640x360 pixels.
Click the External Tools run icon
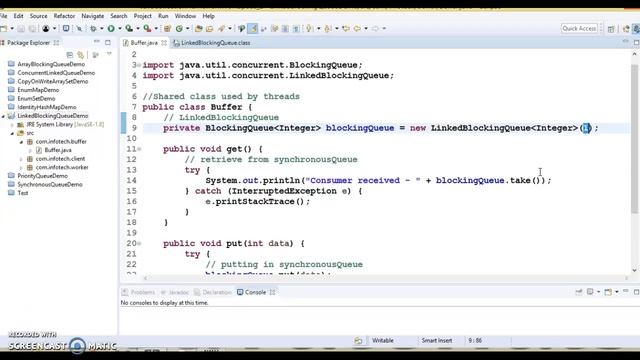pyautogui.click(x=147, y=29)
